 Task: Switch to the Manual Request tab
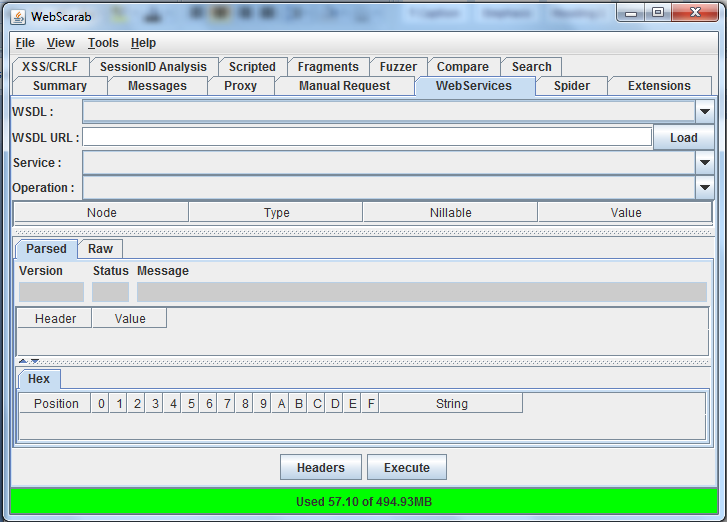click(x=344, y=86)
